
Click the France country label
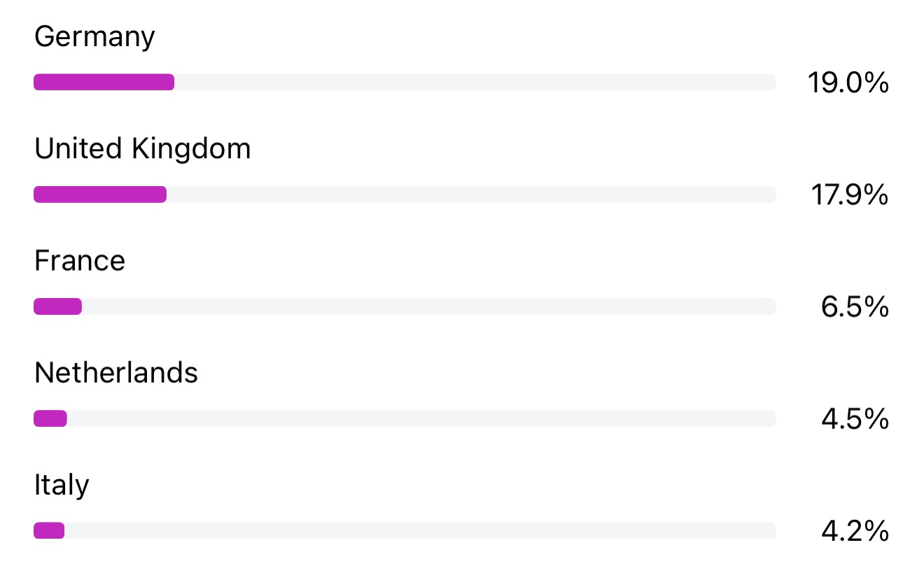point(80,261)
